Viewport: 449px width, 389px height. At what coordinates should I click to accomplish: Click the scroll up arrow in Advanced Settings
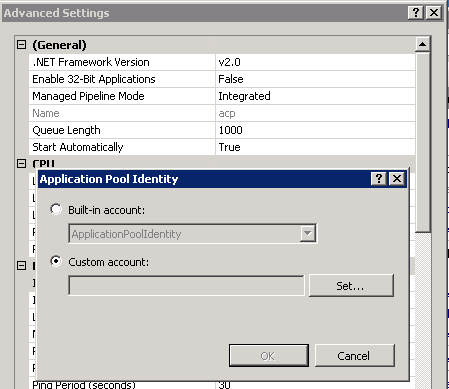(422, 44)
